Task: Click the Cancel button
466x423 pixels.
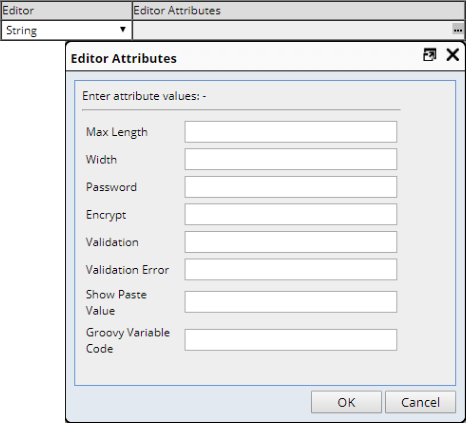Action: (420, 402)
